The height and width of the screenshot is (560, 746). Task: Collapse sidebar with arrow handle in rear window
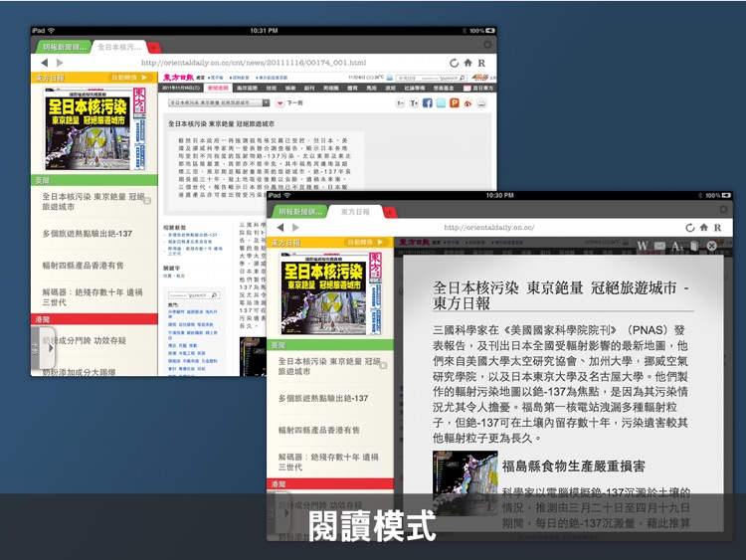pos(43,348)
